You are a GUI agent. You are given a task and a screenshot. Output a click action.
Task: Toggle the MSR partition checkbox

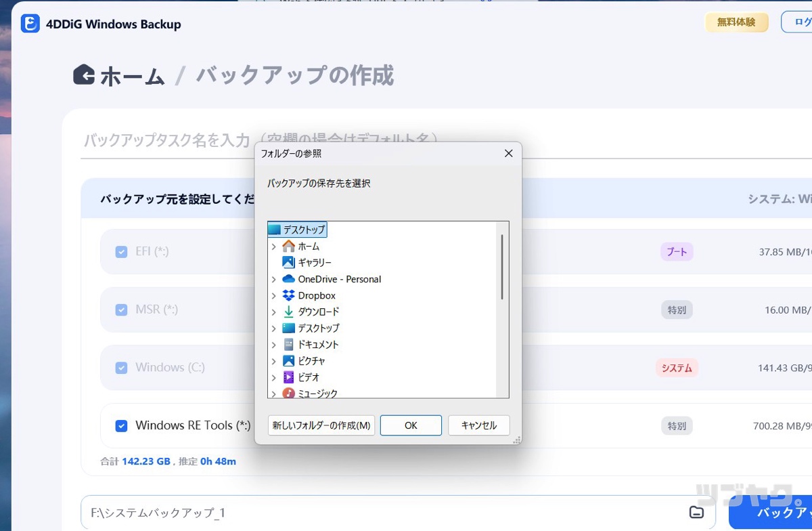[121, 310]
